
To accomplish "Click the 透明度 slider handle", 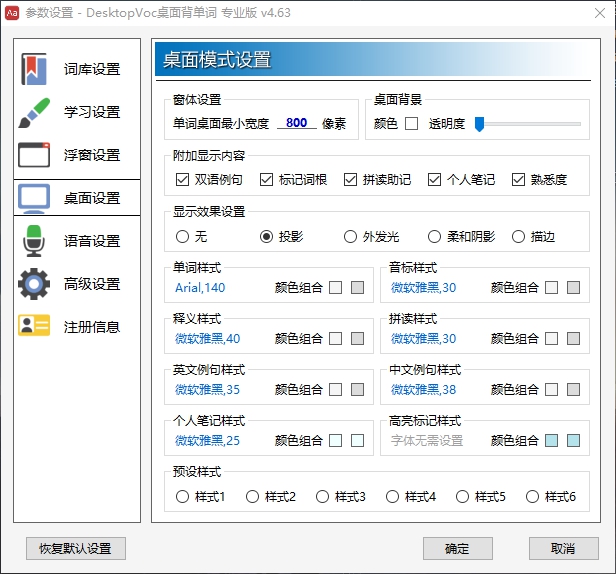I will [480, 124].
